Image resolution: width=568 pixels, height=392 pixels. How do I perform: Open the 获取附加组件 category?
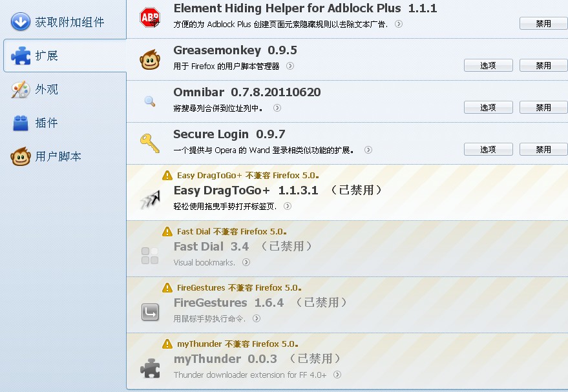pyautogui.click(x=63, y=22)
